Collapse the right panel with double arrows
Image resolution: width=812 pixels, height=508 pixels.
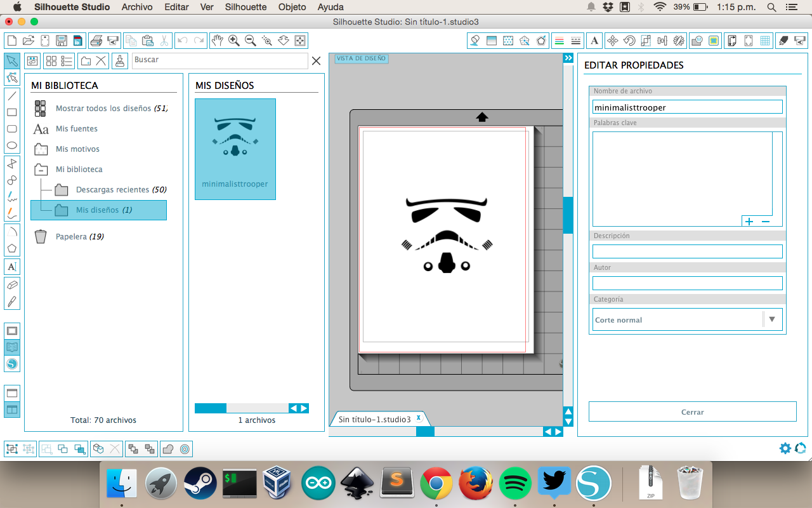568,58
